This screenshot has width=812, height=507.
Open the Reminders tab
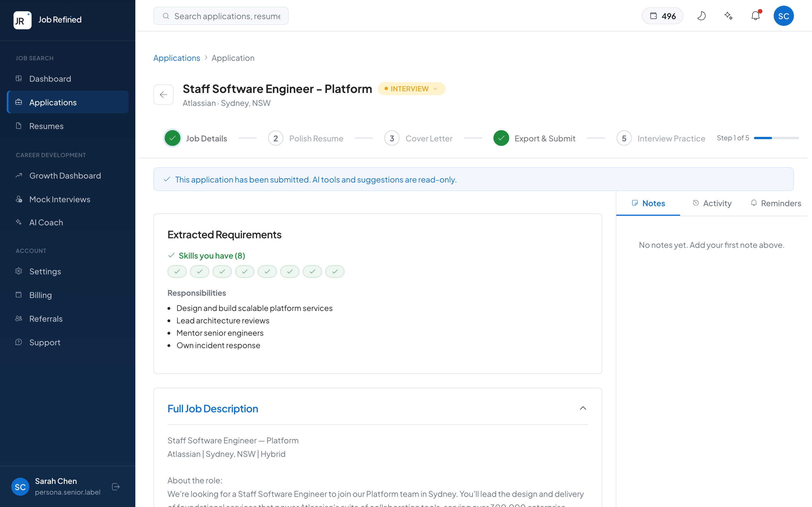point(776,203)
